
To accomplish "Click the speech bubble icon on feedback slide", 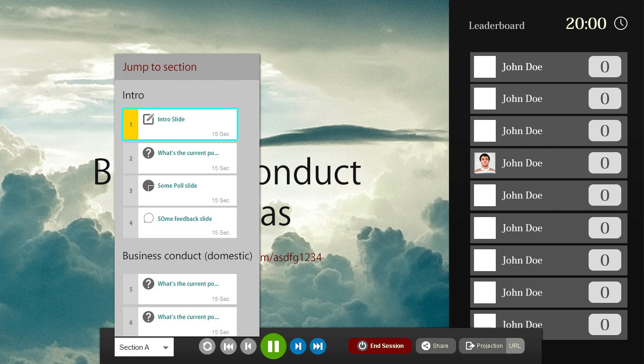I will pos(149,218).
